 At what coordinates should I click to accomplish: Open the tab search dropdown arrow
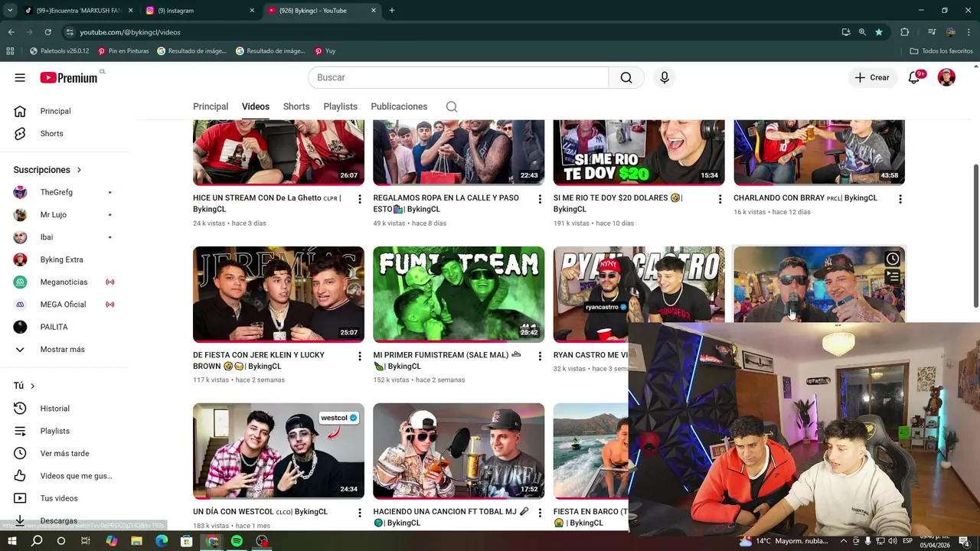[x=10, y=10]
